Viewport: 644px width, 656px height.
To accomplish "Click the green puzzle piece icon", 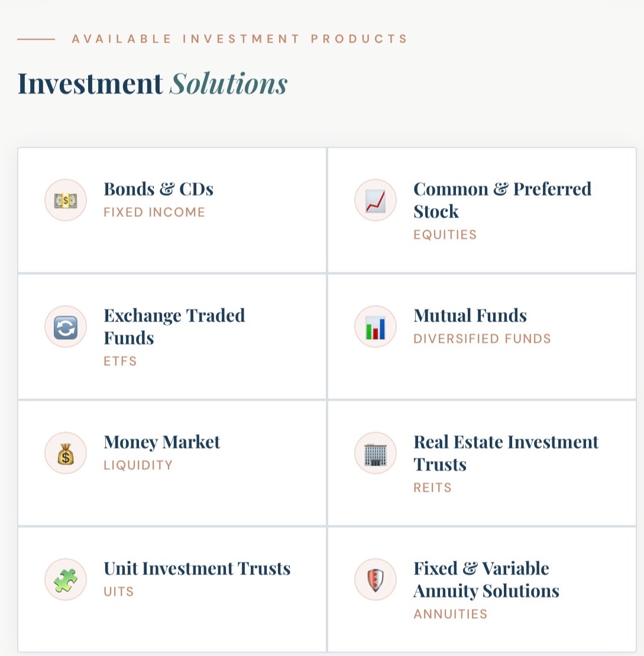I will pyautogui.click(x=66, y=580).
